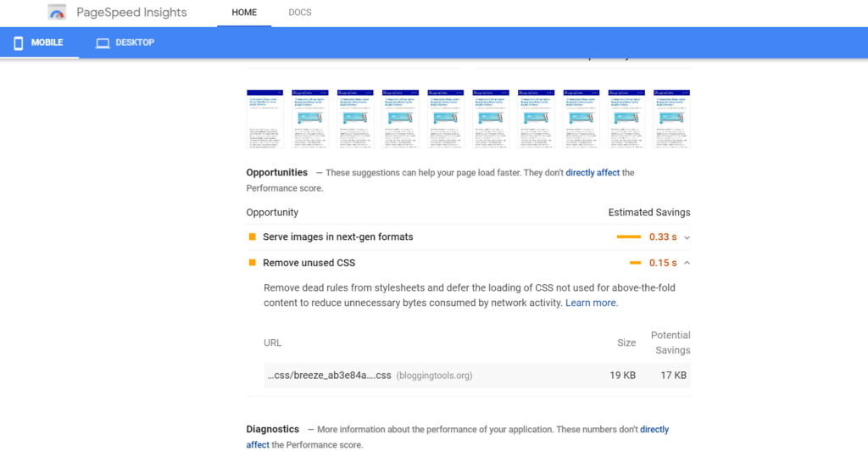Open the Home navigation item
The image size is (868, 451).
pyautogui.click(x=243, y=13)
